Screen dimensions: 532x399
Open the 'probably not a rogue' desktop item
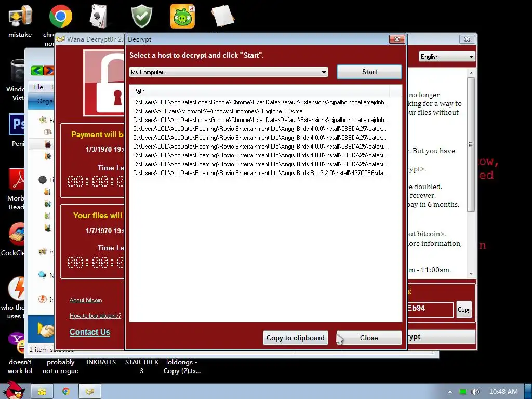[x=60, y=366]
